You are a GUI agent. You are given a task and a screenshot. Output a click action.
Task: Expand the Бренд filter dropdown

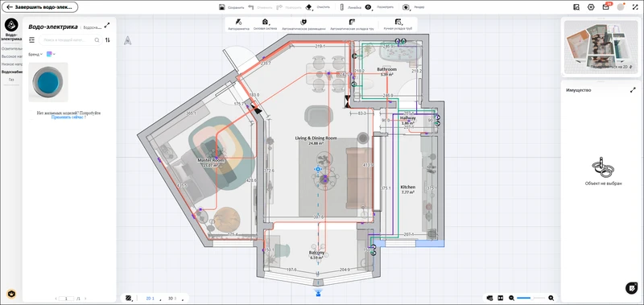[x=35, y=54]
